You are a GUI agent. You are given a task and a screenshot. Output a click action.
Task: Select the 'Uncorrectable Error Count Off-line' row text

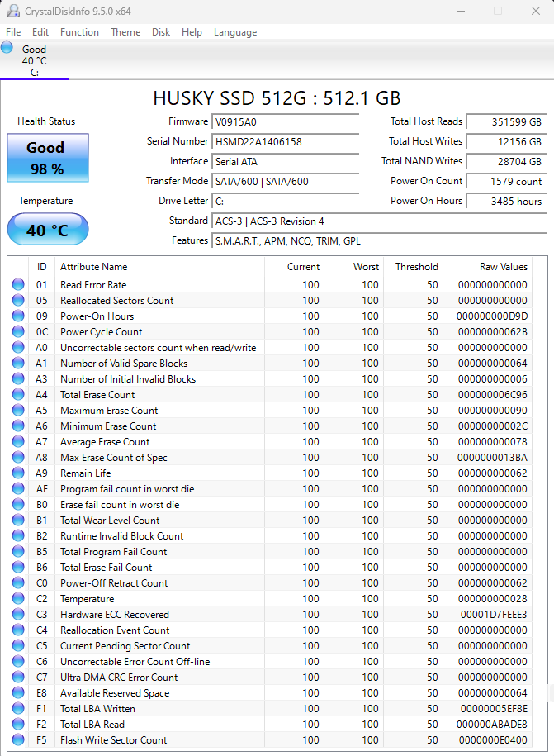pyautogui.click(x=135, y=662)
